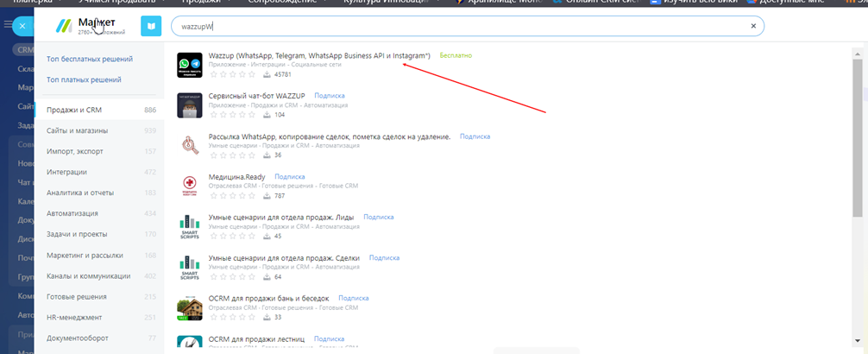Image resolution: width=868 pixels, height=354 pixels.
Task: Click the download icon beside 104
Action: pos(267,115)
